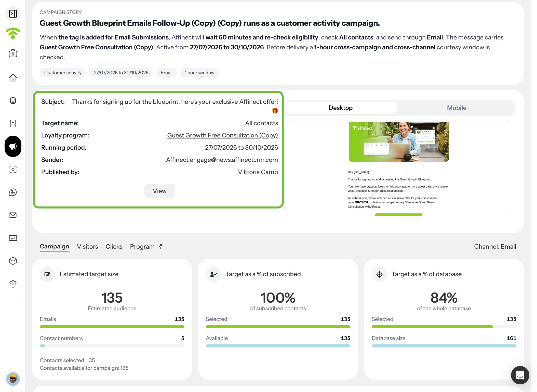Go to Home via the house icon
Screen dimensions: 537x392
pos(13,78)
